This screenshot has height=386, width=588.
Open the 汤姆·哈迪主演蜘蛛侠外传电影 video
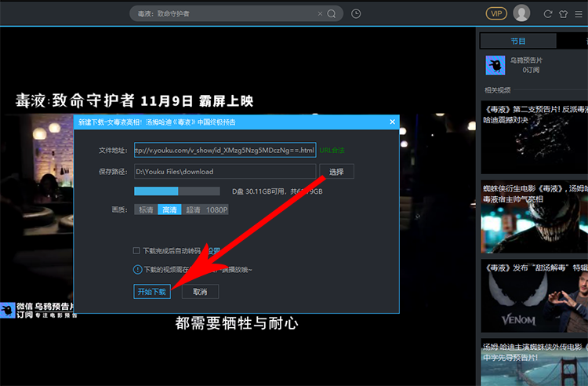[535, 362]
